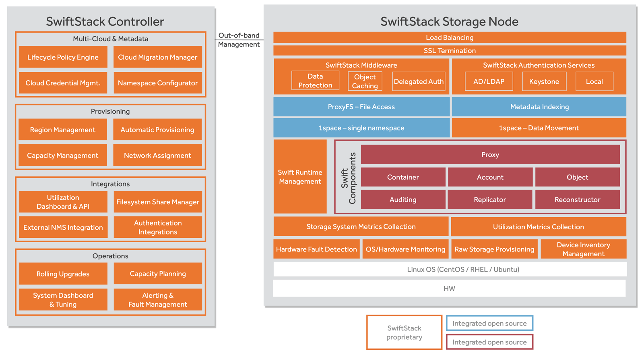Click the SwiftStack Middleware heading
This screenshot has width=644, height=355.
tap(361, 65)
